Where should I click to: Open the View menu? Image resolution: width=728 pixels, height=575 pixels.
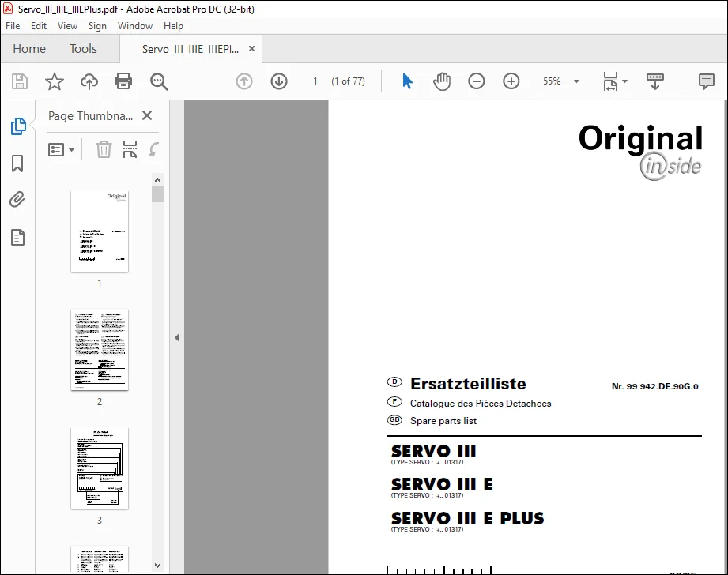point(67,26)
